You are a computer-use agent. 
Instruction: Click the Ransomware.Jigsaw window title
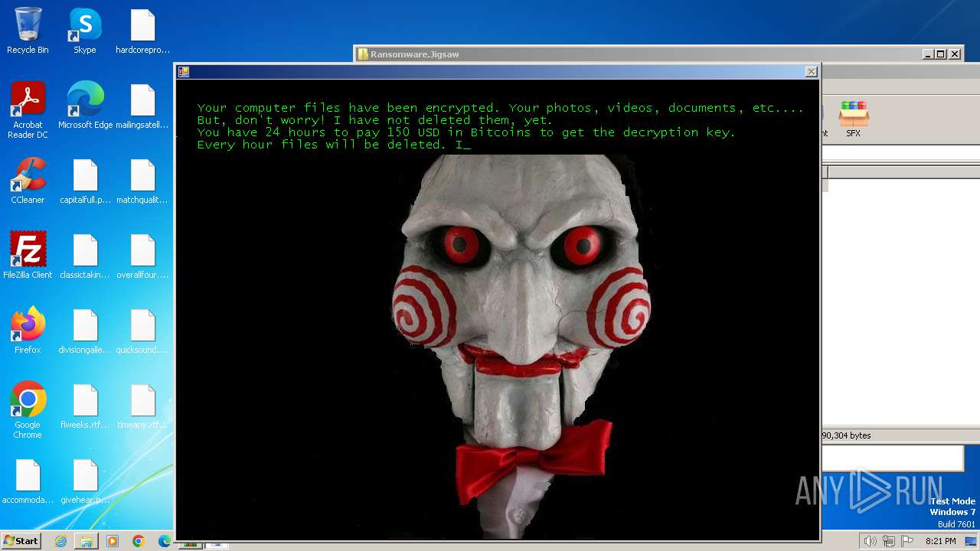(x=414, y=54)
